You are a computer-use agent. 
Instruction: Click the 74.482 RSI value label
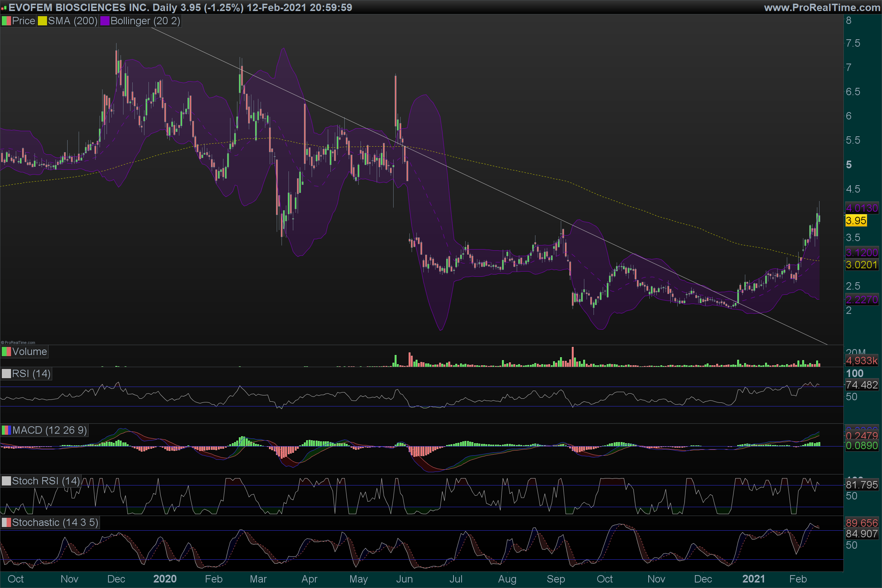tap(862, 385)
